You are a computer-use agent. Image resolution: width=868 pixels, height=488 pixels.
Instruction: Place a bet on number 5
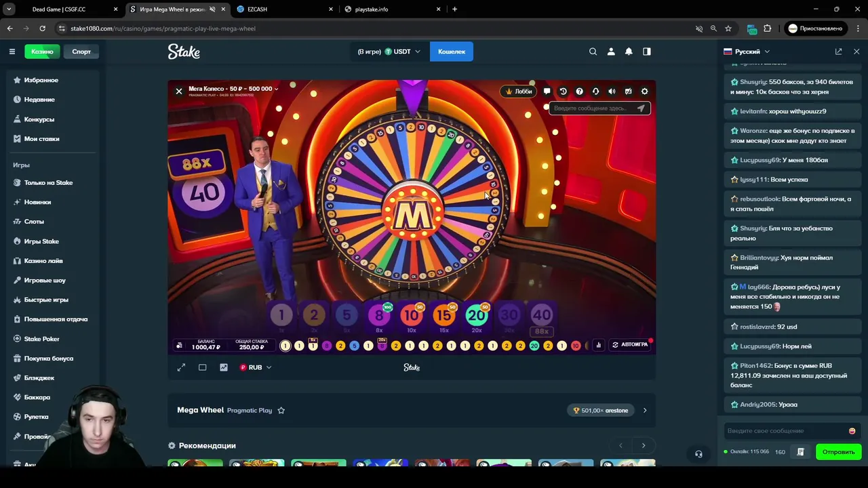347,315
